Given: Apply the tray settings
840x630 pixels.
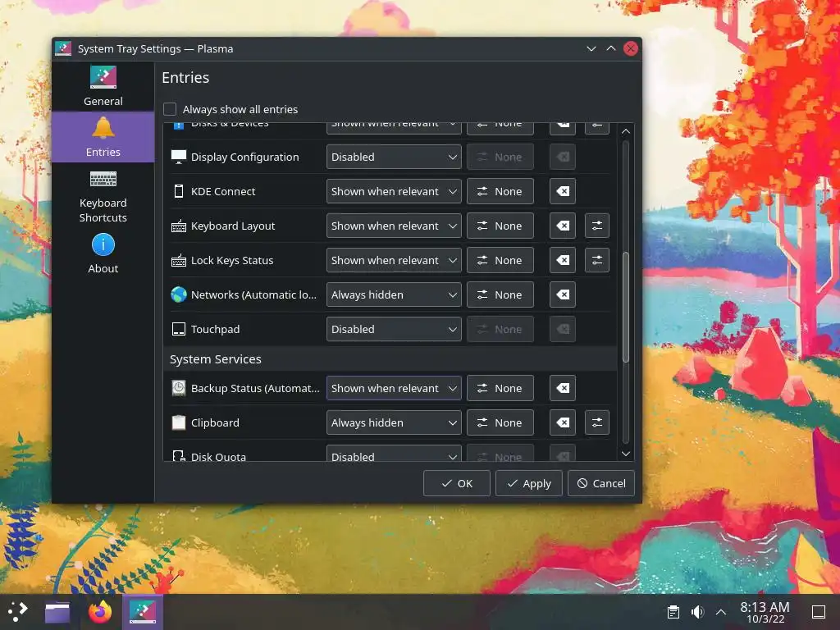Looking at the screenshot, I should tap(529, 483).
